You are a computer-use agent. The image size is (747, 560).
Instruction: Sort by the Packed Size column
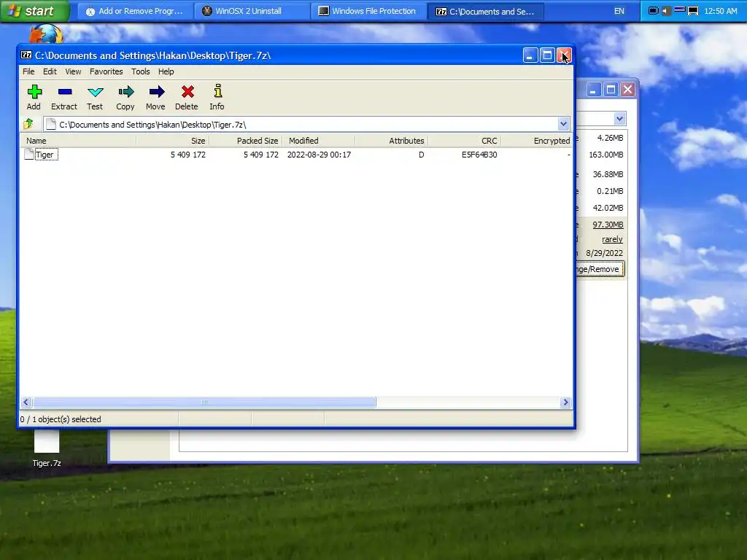click(245, 141)
